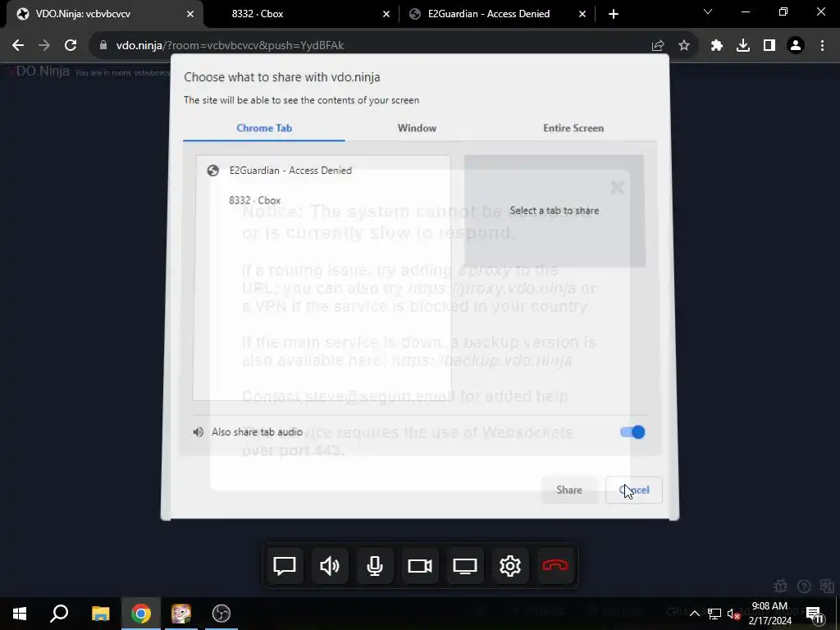840x630 pixels.
Task: Open a new browser tab
Action: pos(614,14)
